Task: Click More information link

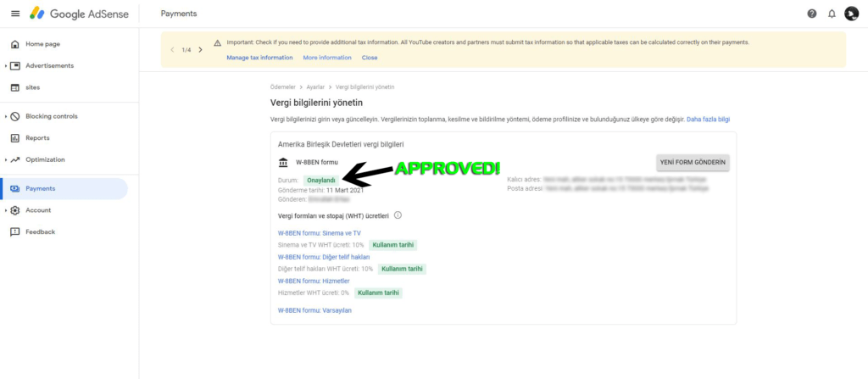Action: click(327, 58)
